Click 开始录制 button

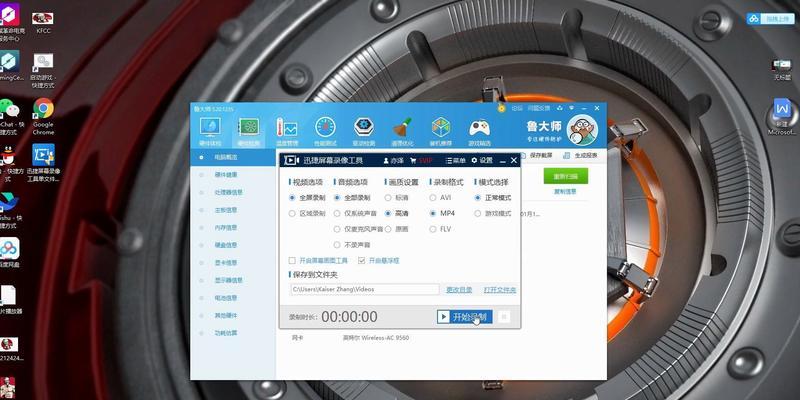tap(465, 317)
